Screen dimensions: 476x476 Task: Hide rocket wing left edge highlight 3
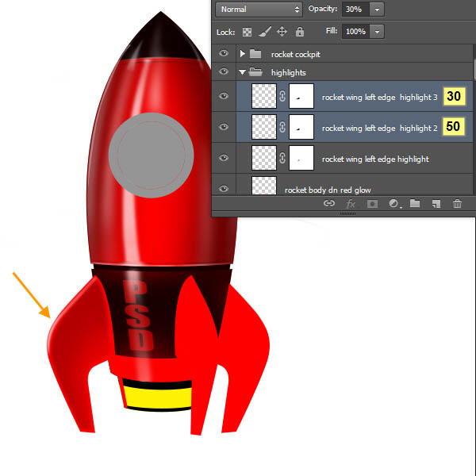[224, 96]
